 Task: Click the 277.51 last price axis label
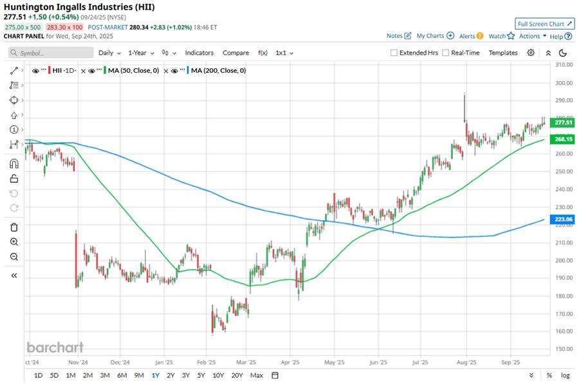click(x=562, y=122)
